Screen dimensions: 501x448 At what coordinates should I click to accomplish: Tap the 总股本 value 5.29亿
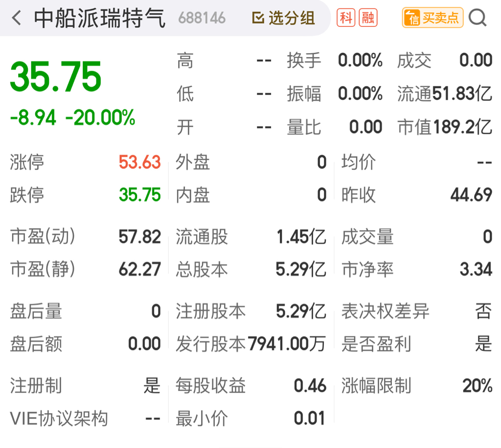click(x=301, y=269)
